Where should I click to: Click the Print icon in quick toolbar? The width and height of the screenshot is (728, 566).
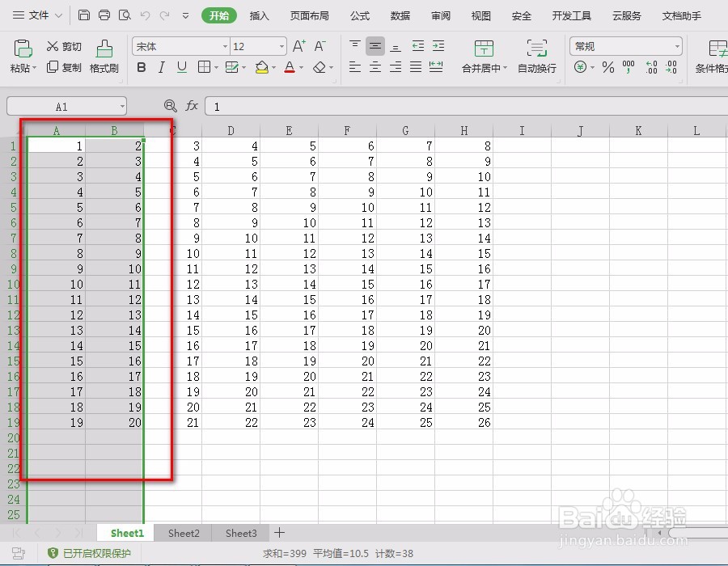pyautogui.click(x=104, y=15)
